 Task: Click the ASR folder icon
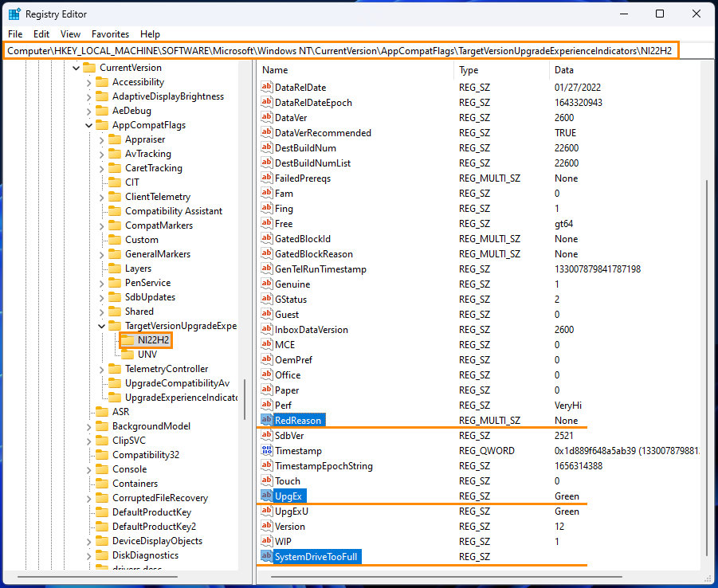pyautogui.click(x=102, y=412)
